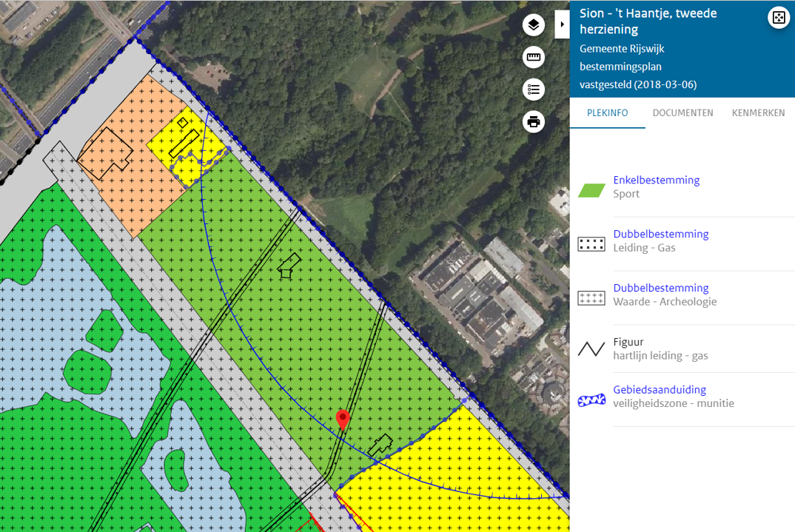Open Gebiedsaanduiding veiligheidszone link
795x532 pixels.
[x=659, y=390]
